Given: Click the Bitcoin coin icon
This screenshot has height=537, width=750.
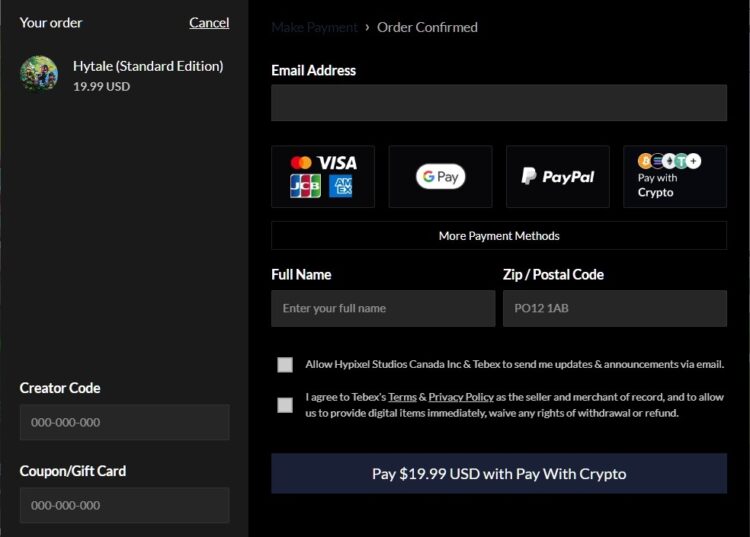Looking at the screenshot, I should click(645, 161).
